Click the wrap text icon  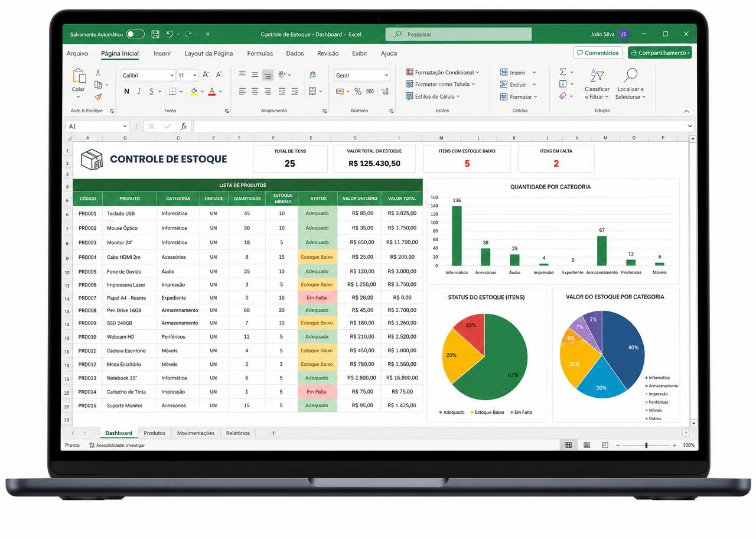click(x=313, y=74)
